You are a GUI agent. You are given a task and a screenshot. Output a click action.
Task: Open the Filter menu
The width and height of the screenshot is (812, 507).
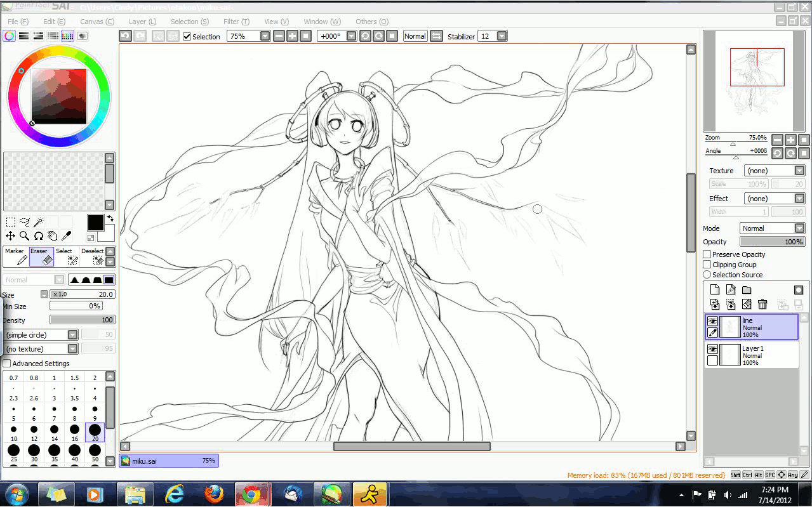[x=236, y=22]
